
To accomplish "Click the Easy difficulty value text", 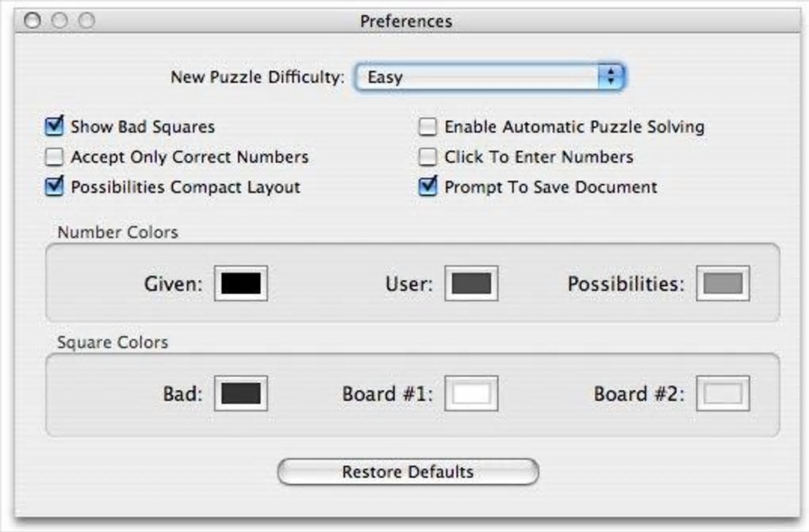I will pos(385,78).
